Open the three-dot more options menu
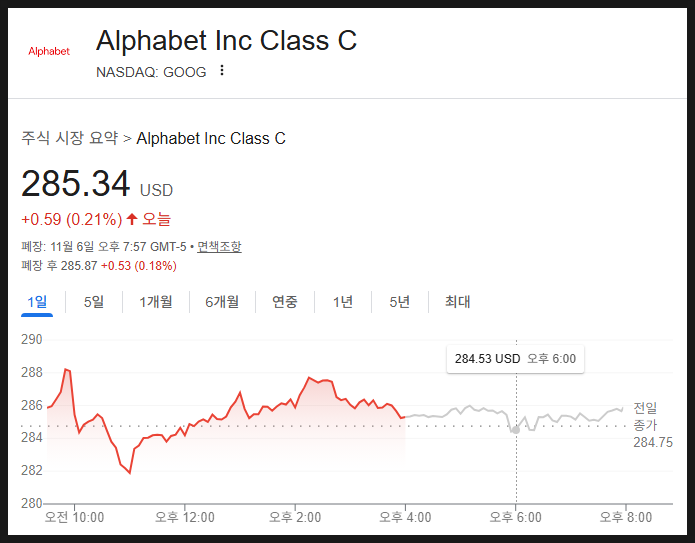 click(x=222, y=71)
